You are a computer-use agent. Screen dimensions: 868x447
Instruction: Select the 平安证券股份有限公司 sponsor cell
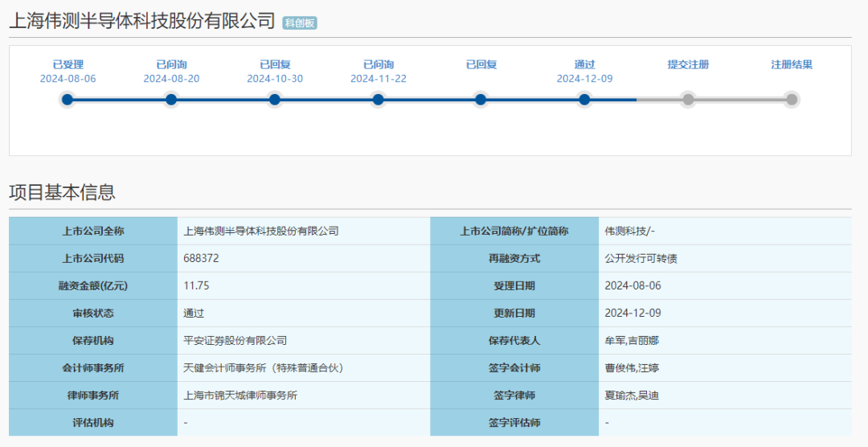[x=235, y=341]
